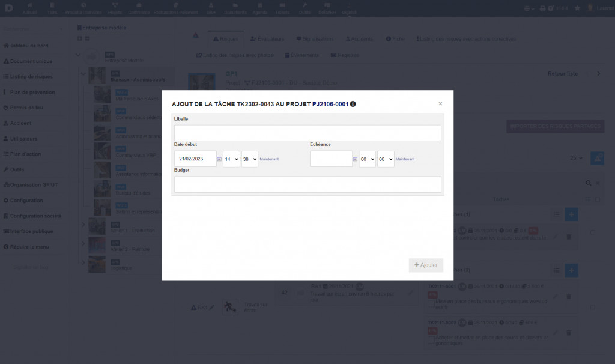Close the task creation dialog
The width and height of the screenshot is (615, 364).
tap(440, 103)
